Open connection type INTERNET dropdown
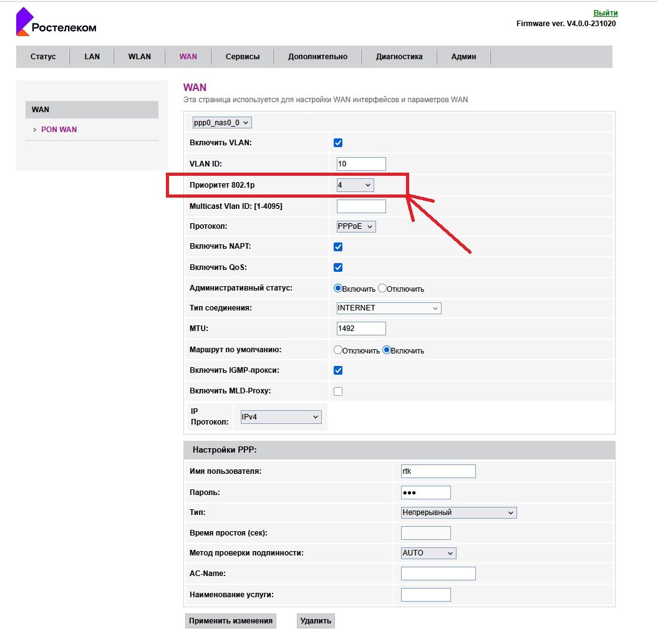The width and height of the screenshot is (658, 644). (x=388, y=308)
